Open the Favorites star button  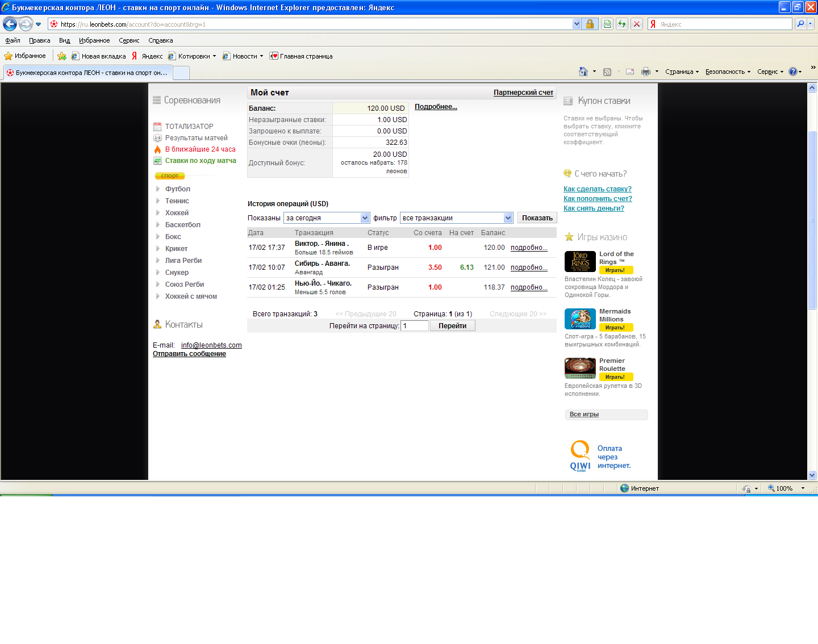coord(25,56)
